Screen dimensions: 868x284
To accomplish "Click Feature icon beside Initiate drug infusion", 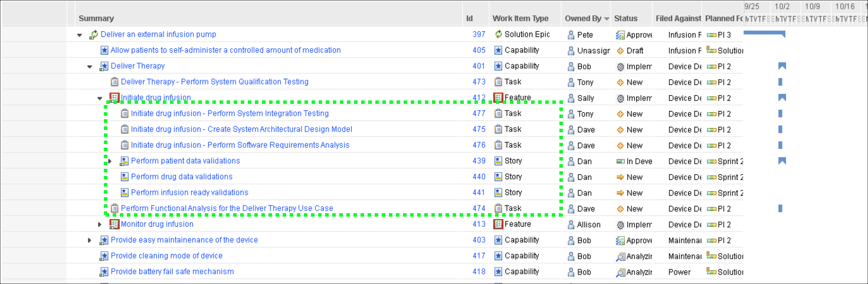I will (x=114, y=98).
